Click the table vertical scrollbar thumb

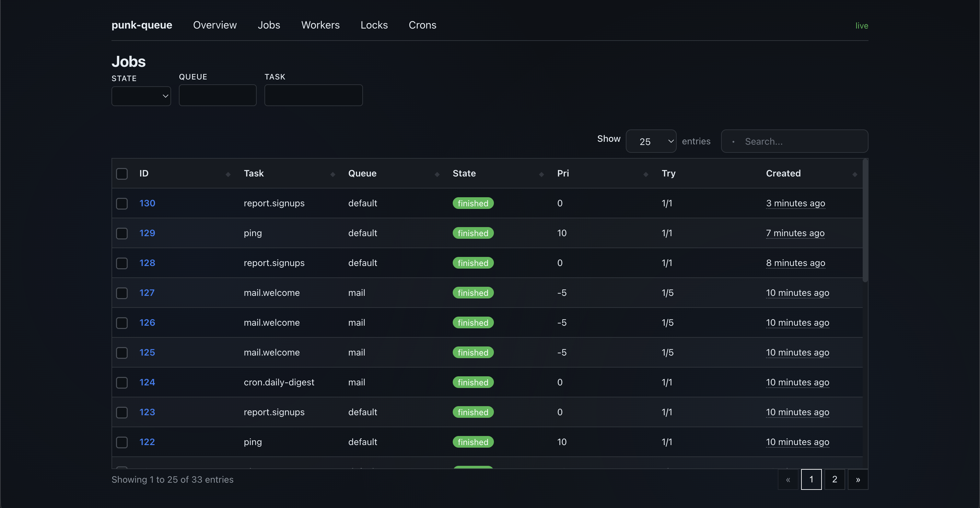tap(865, 221)
